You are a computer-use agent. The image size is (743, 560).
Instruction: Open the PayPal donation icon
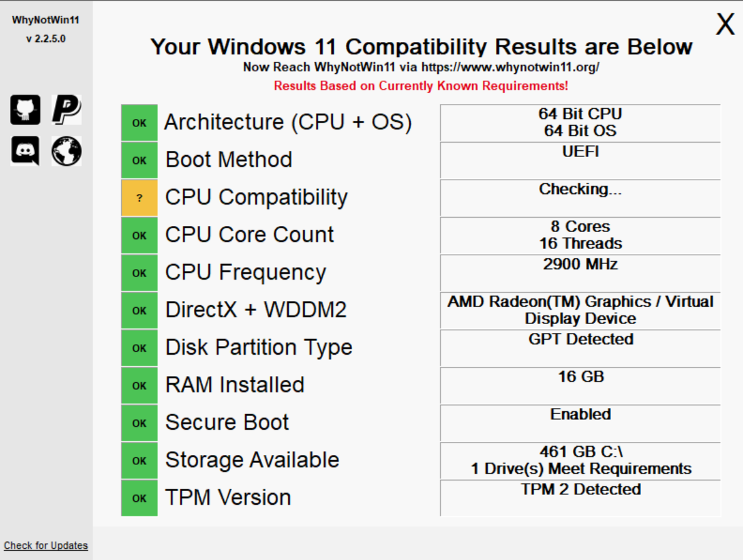tap(66, 110)
